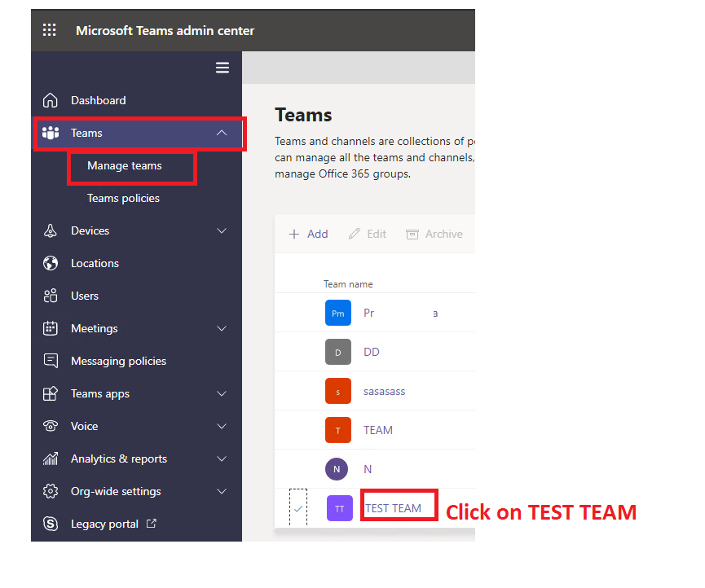This screenshot has height=588, width=705.
Task: Click the Analytics & reports chart icon
Action: click(x=51, y=459)
